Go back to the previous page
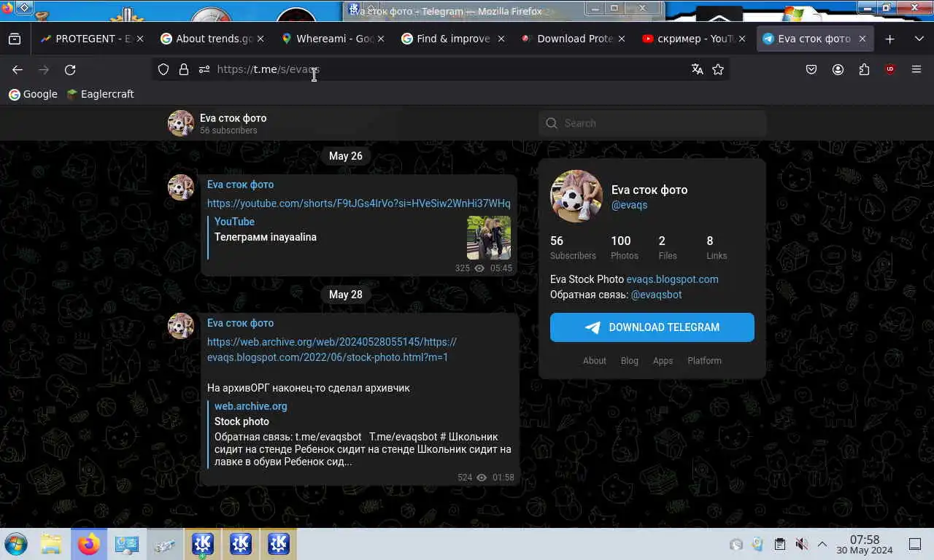The height and width of the screenshot is (560, 934). click(18, 69)
